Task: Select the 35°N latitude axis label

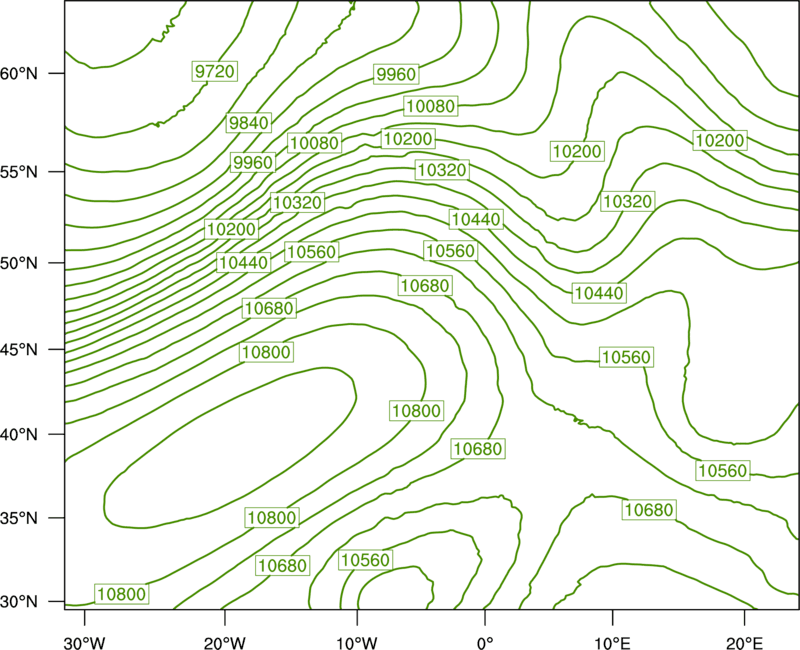Action: (19, 518)
